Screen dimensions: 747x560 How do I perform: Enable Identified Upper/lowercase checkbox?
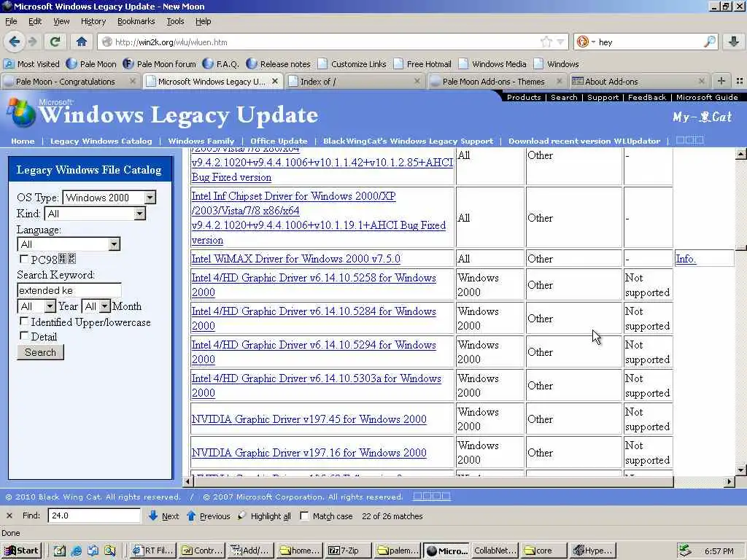click(x=23, y=322)
